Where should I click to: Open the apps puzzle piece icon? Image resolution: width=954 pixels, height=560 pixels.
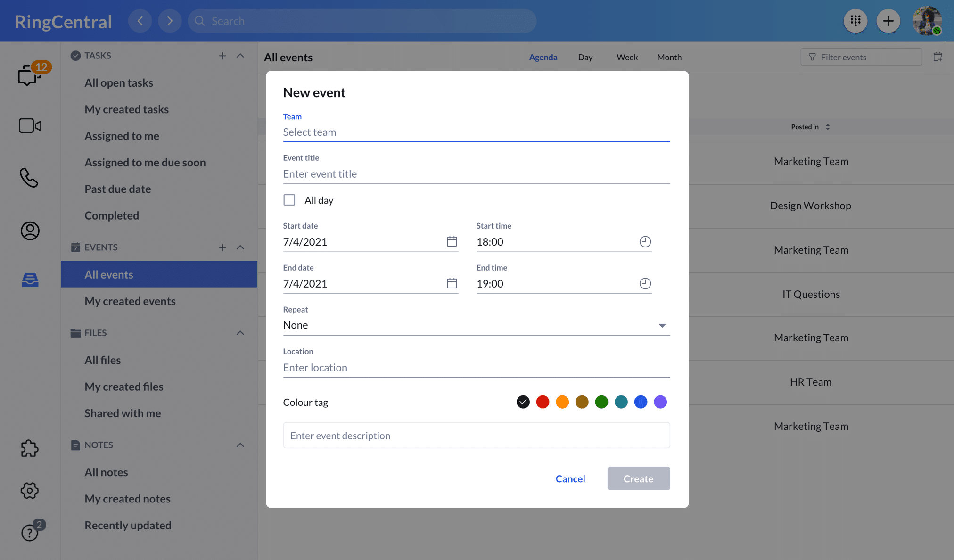(x=29, y=448)
